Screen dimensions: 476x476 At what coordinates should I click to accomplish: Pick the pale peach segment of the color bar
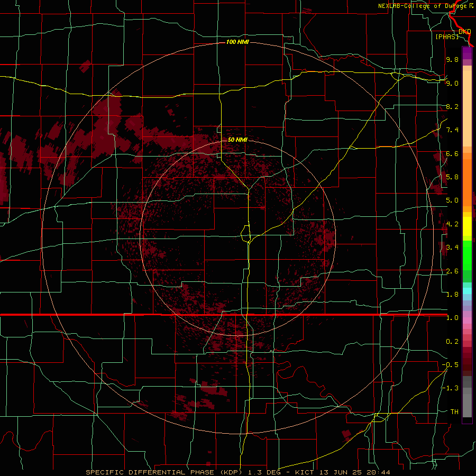click(x=467, y=108)
